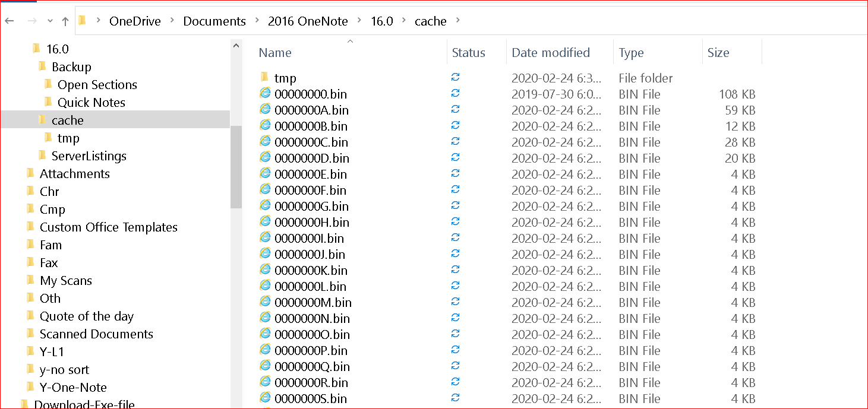Select the Y-One-Note folder
This screenshot has width=868, height=409.
coord(73,387)
